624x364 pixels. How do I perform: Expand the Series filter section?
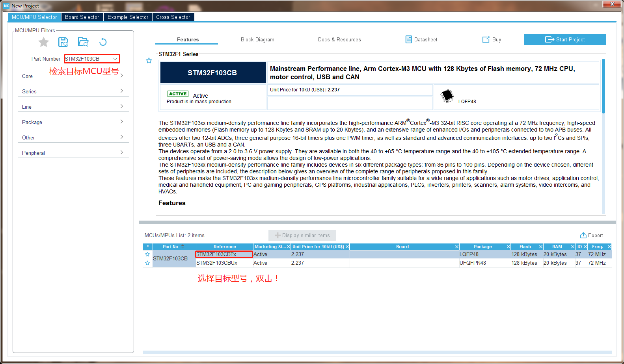coord(73,91)
